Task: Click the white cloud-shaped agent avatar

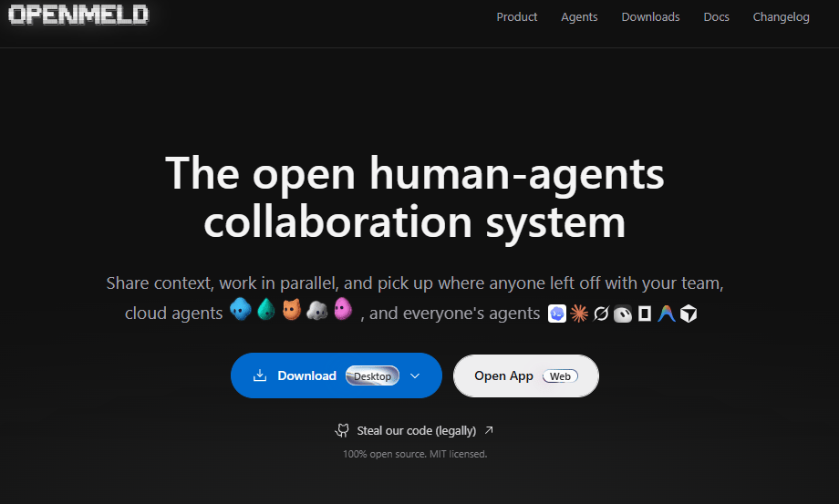Action: pos(317,310)
